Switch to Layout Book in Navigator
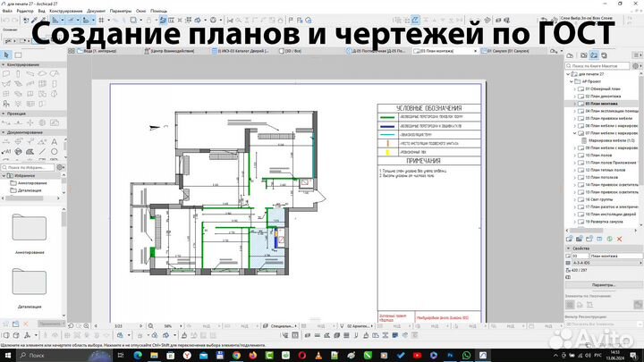Screen dimensions: 644x362 point(594,55)
